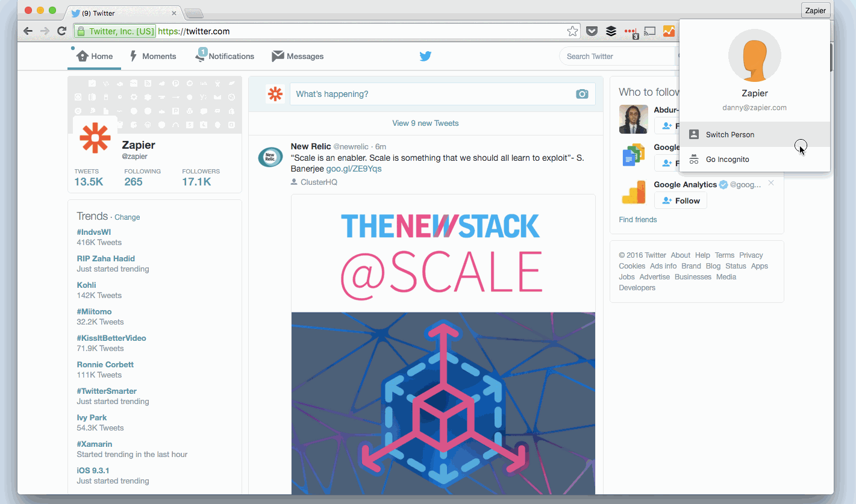Click the browser back arrow

pyautogui.click(x=28, y=31)
